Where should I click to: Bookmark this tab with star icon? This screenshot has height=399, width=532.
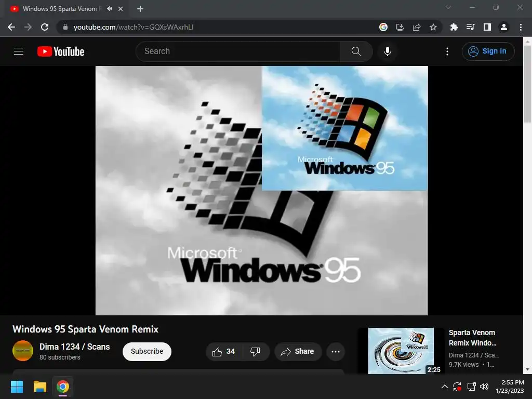[x=433, y=27]
